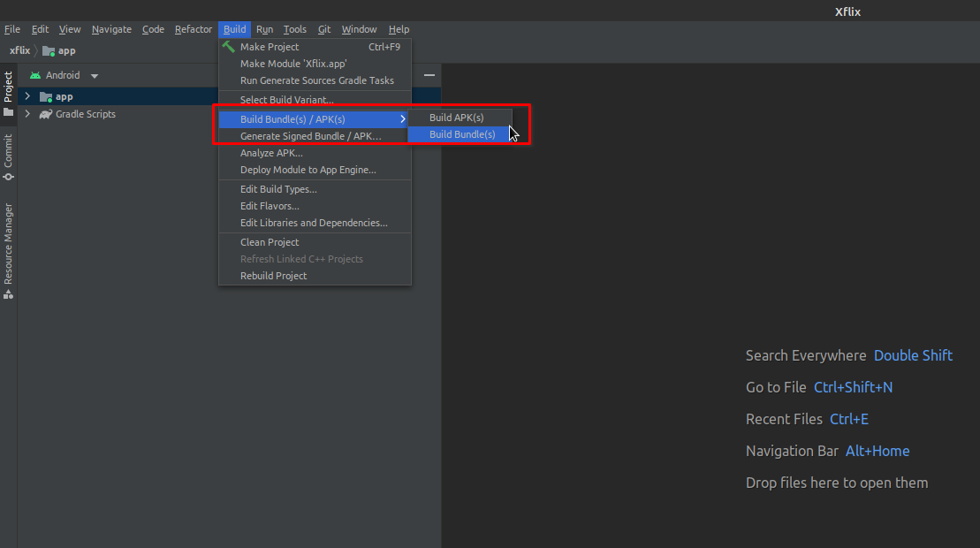Expand the Gradle Scripts node

27,114
